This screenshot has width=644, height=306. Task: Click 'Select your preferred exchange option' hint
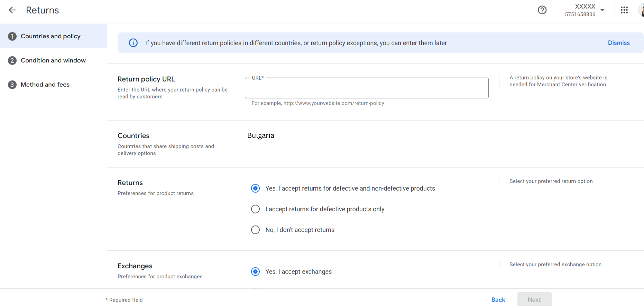point(555,265)
